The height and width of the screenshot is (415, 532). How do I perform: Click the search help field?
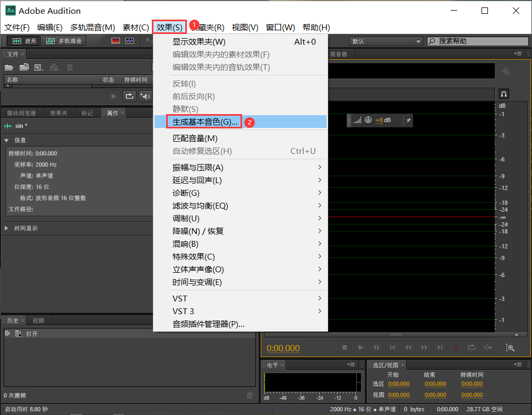(478, 41)
